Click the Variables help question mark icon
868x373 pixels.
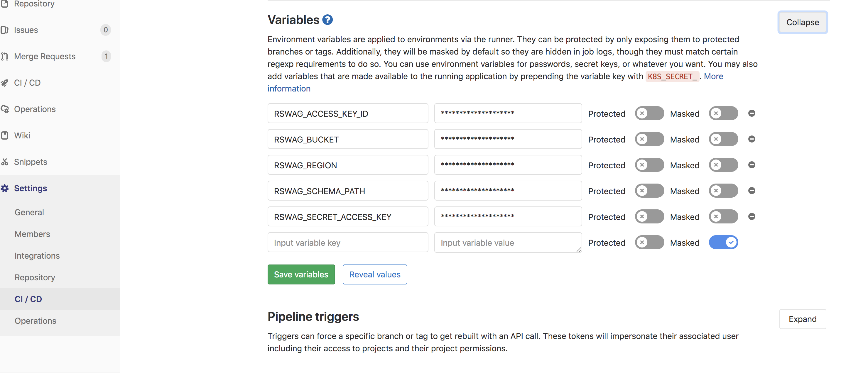pyautogui.click(x=327, y=20)
